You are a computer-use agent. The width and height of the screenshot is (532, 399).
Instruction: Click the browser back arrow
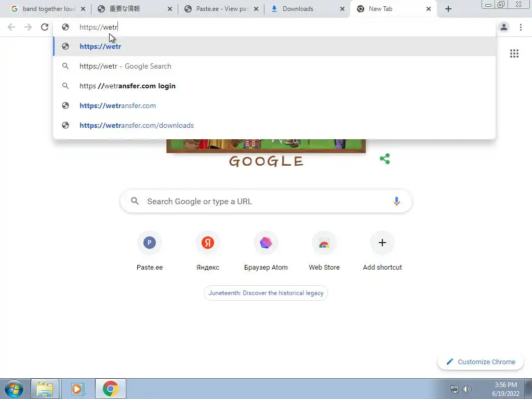tap(11, 27)
